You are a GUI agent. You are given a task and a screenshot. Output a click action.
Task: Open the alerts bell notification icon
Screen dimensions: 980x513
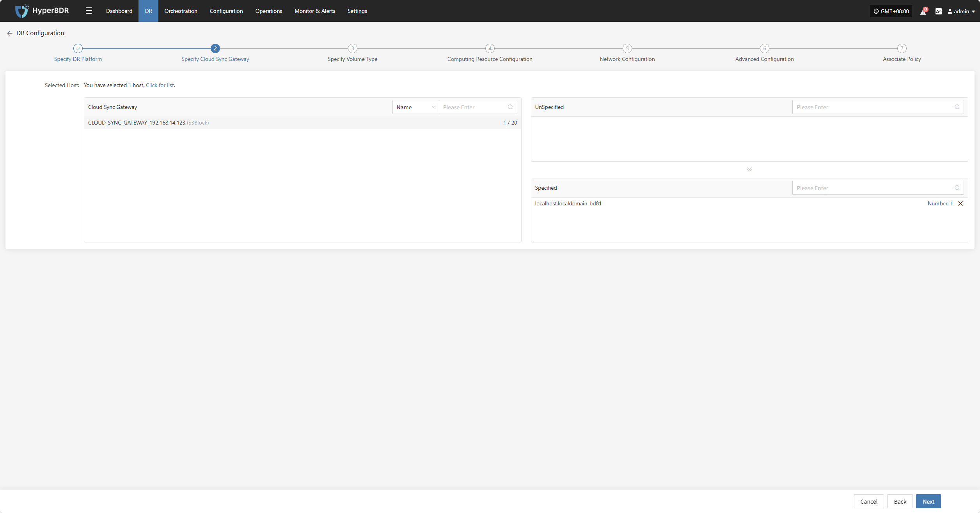(x=923, y=11)
